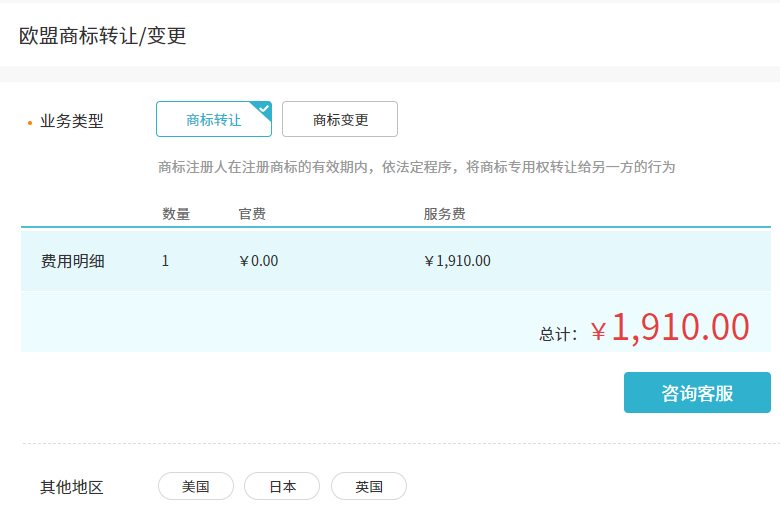
Task: Click the 服务费 column header
Action: 444,214
